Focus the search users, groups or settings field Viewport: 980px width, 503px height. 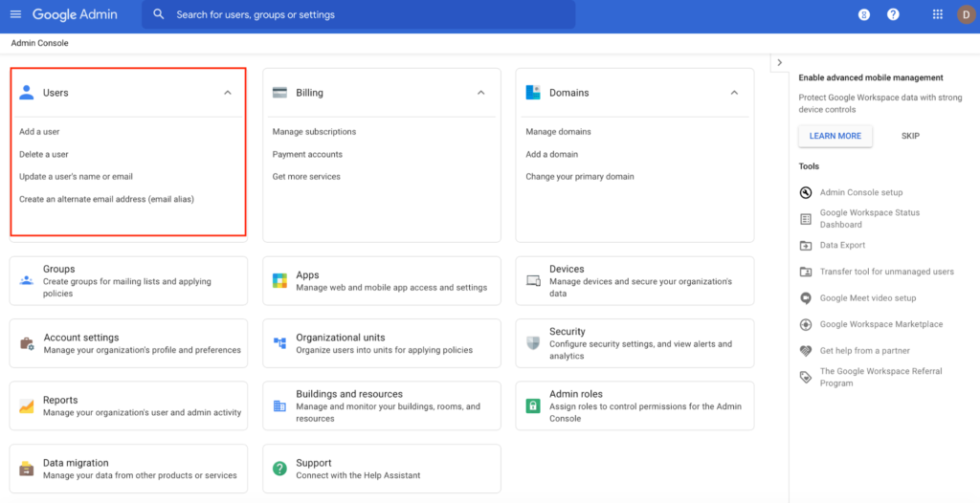click(359, 14)
